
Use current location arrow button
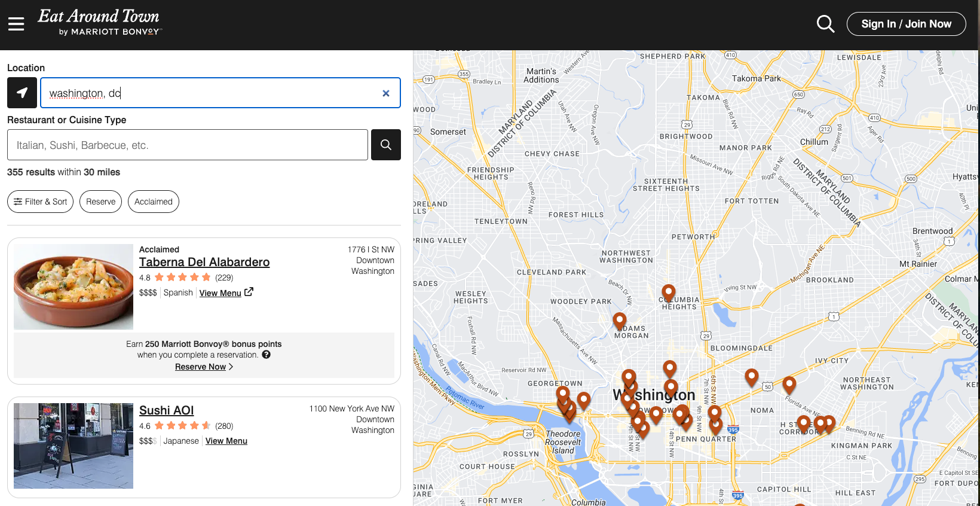point(22,93)
